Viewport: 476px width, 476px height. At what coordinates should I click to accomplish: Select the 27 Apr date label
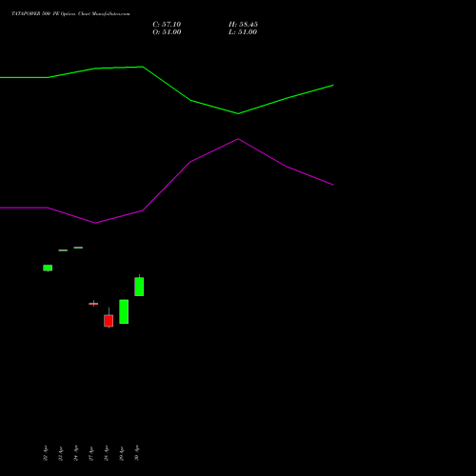click(x=91, y=453)
